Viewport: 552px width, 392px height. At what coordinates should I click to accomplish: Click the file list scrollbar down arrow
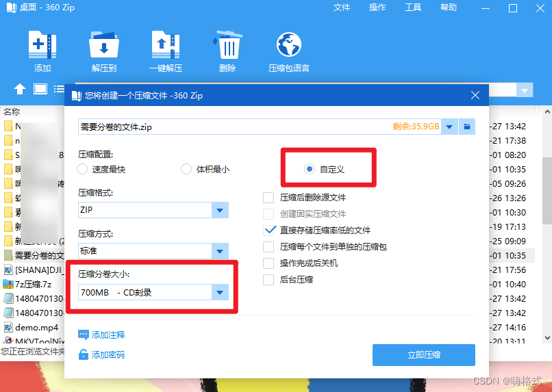tap(547, 338)
